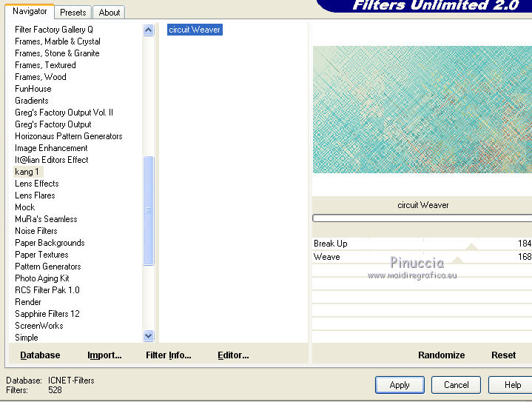Open the Editor... button

click(x=233, y=355)
